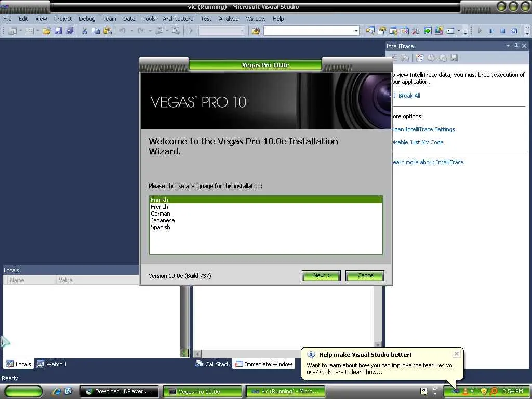This screenshot has height=399, width=532.
Task: Click the IntelliTrace save recording disk icon
Action: coord(454,58)
